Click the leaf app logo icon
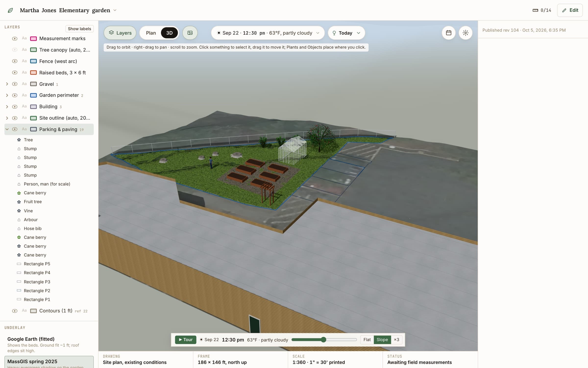Screen dimensions: 588x368 coord(10,10)
